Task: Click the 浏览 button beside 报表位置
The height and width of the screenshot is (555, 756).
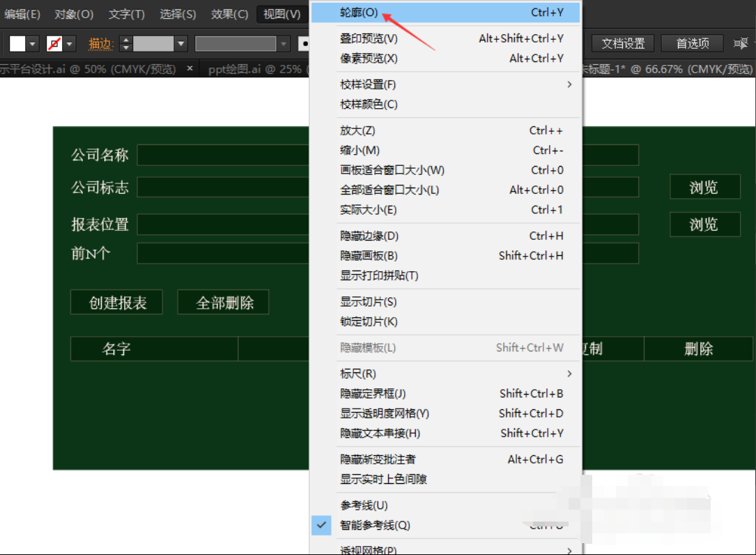Action: click(x=705, y=225)
